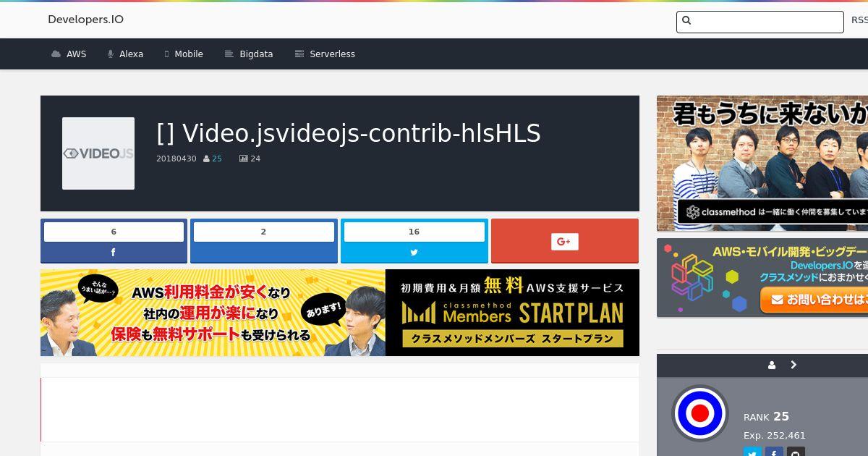Click the search input field
The height and width of the screenshot is (456, 868).
pos(760,22)
